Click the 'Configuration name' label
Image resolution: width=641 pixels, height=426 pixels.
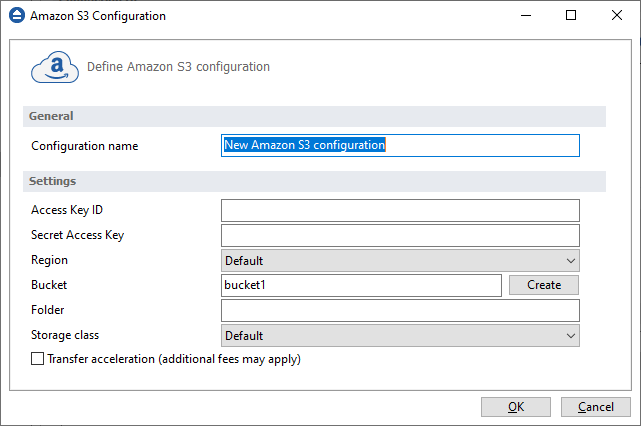[85, 146]
